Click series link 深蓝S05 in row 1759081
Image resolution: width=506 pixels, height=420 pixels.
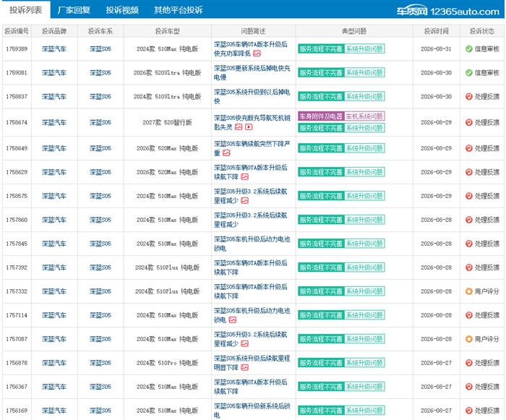[x=100, y=73]
